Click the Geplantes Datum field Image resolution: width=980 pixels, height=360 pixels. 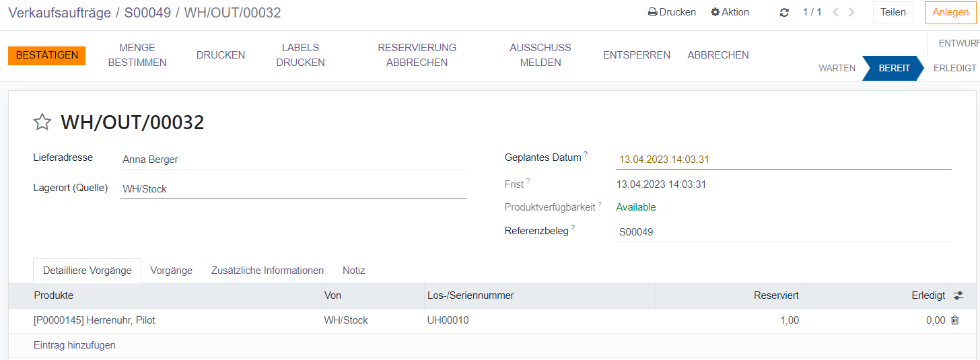783,159
